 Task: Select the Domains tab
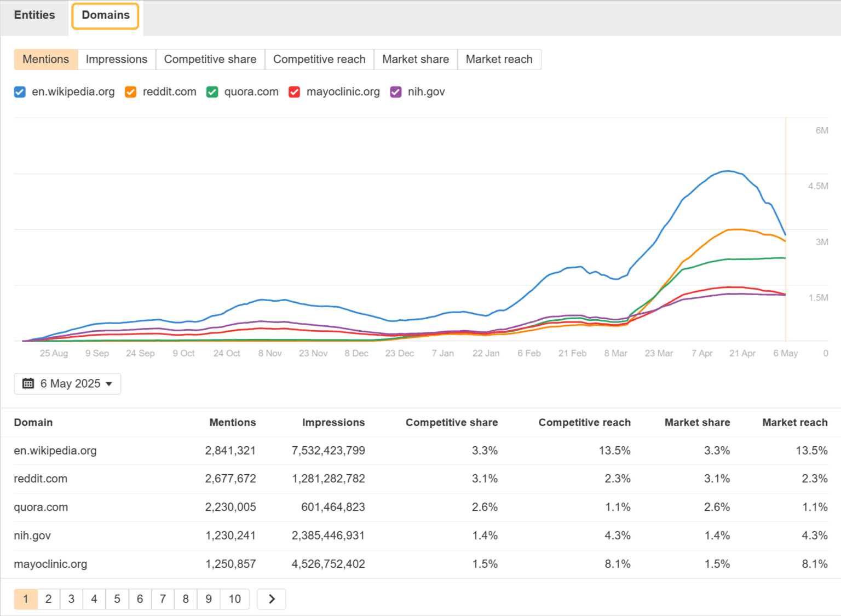pyautogui.click(x=105, y=15)
